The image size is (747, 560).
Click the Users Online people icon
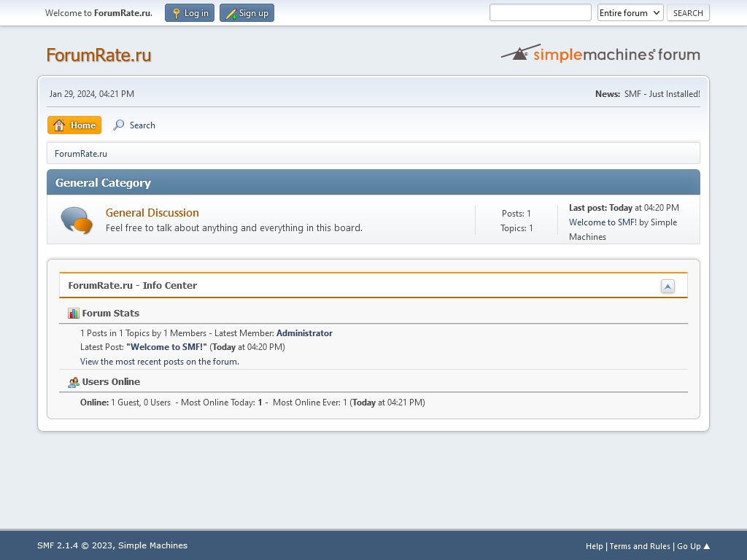tap(74, 382)
